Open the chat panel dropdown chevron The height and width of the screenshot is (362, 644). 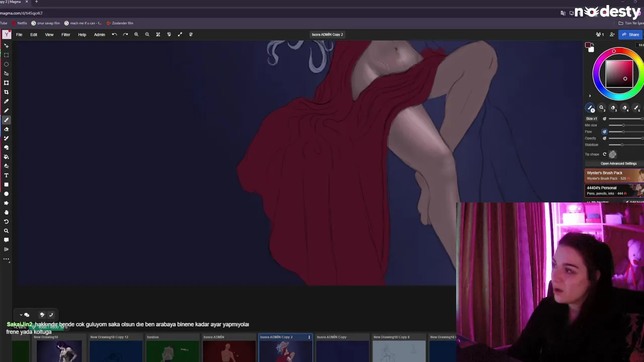click(21, 315)
